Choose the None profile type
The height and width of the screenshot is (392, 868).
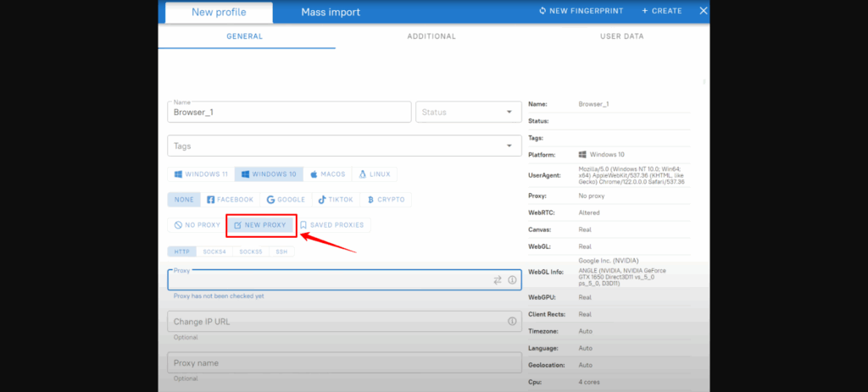click(184, 200)
